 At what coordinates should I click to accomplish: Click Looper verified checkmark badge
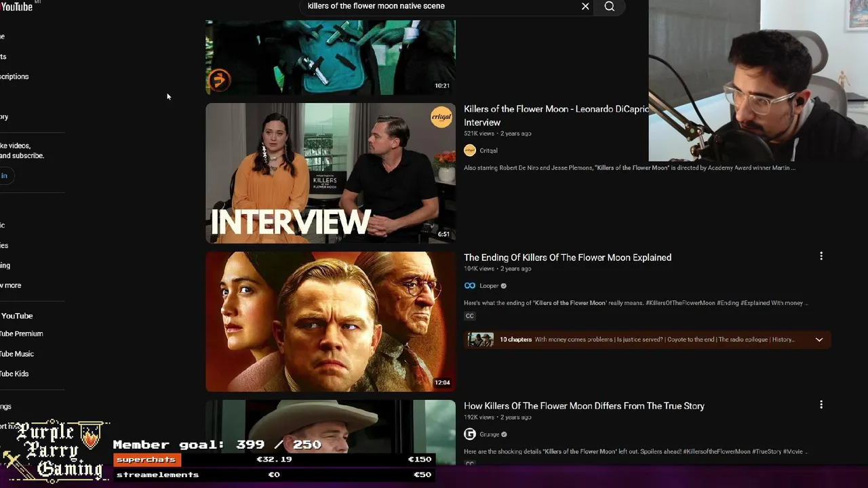coord(503,286)
